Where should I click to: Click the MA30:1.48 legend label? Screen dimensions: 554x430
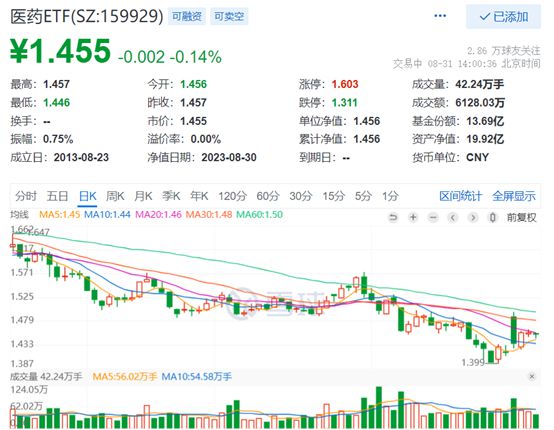[209, 214]
